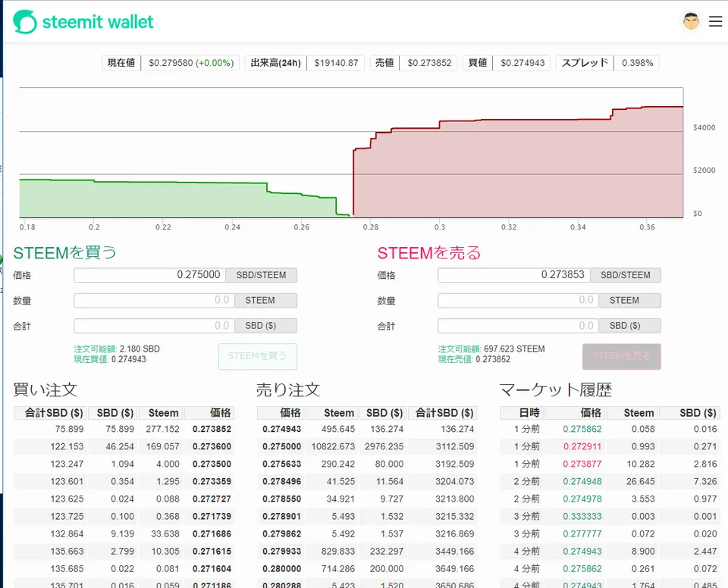Click the sell quantity STEEM input field
728x588 pixels.
coord(518,300)
